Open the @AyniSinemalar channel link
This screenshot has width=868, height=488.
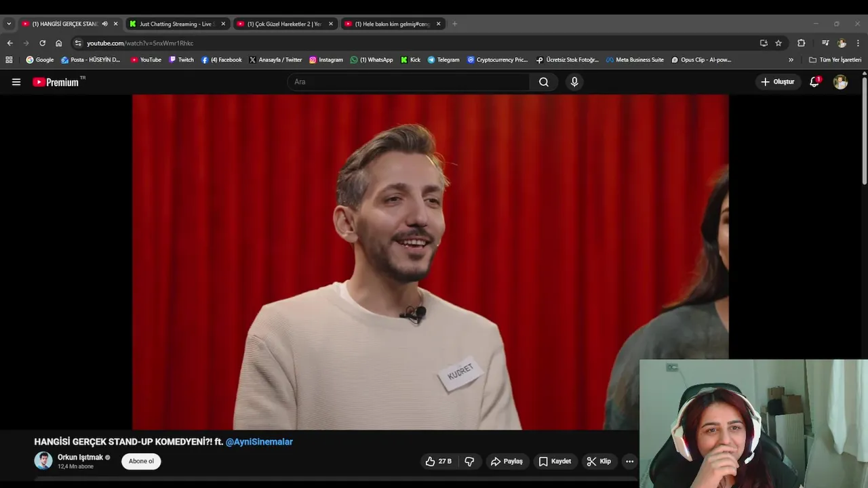click(259, 442)
